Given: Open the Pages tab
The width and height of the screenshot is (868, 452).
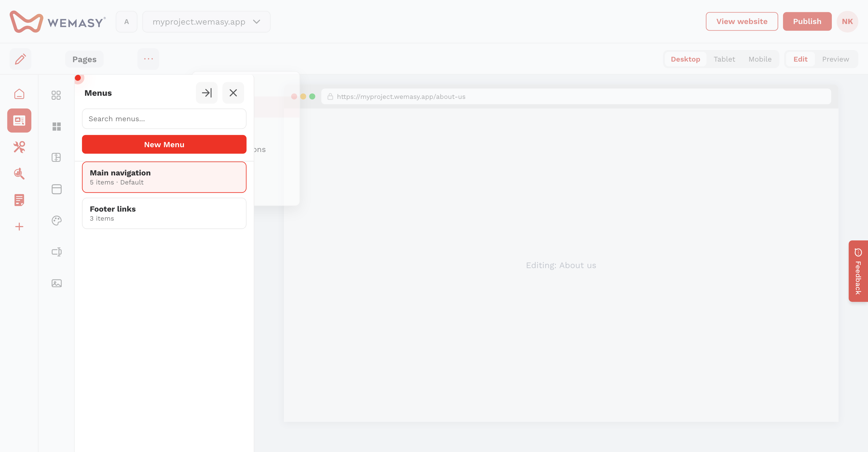Looking at the screenshot, I should 84,59.
